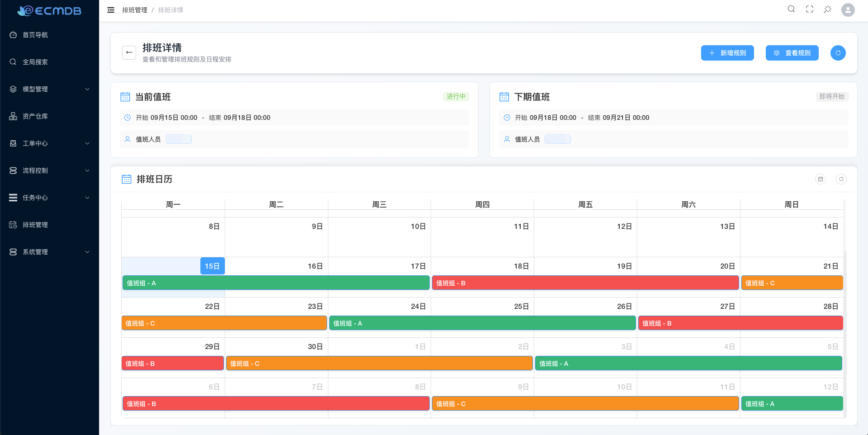
Task: Click the calendar vertical scrollbar
Action: 845,335
